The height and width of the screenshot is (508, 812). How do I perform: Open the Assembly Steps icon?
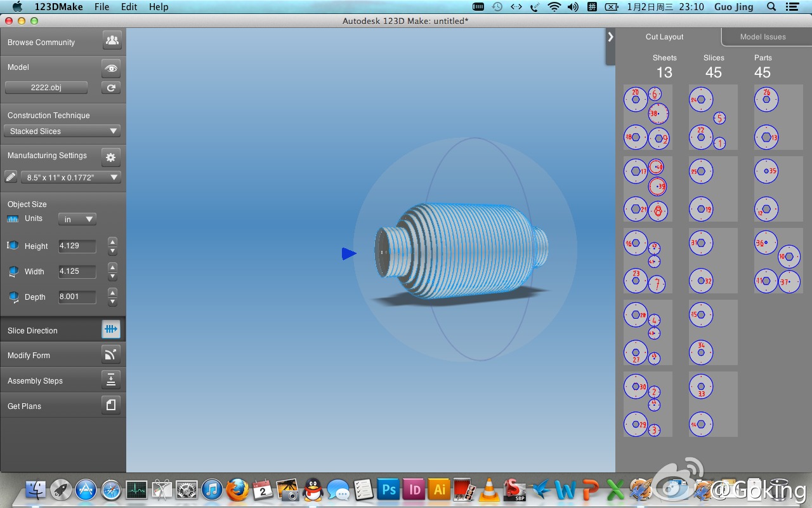pos(111,380)
